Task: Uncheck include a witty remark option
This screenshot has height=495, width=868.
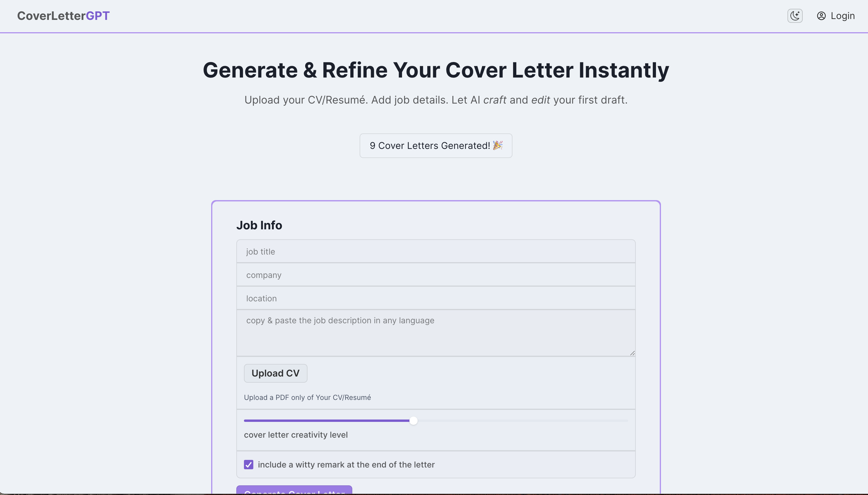Action: coord(248,464)
